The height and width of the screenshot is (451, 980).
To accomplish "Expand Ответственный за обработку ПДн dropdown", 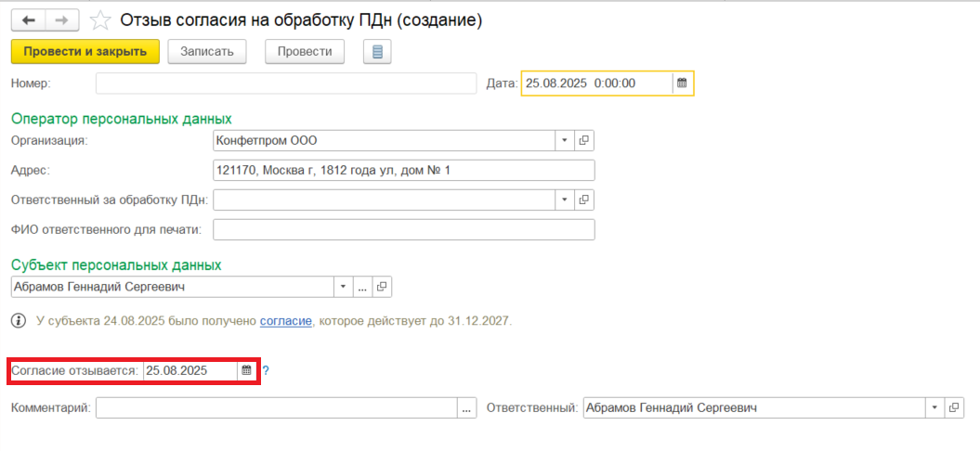I will pos(565,200).
